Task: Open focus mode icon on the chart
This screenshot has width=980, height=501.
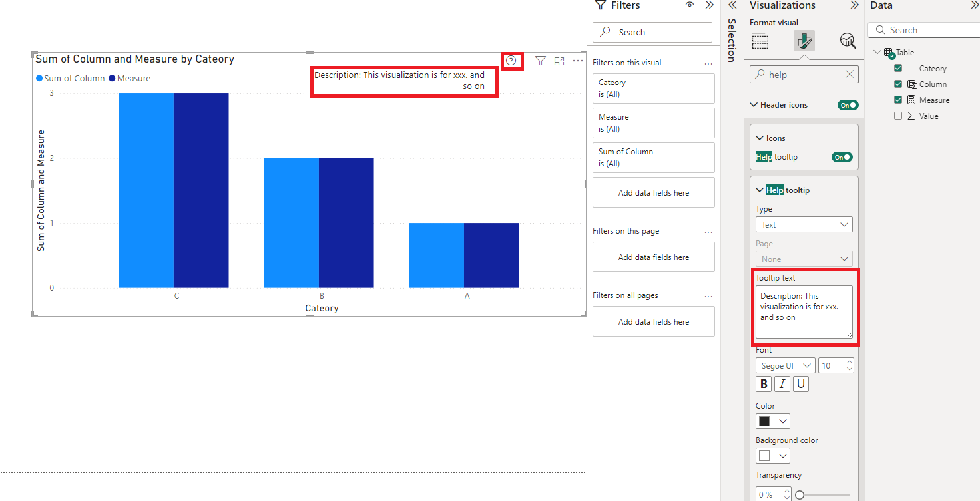Action: [x=559, y=61]
